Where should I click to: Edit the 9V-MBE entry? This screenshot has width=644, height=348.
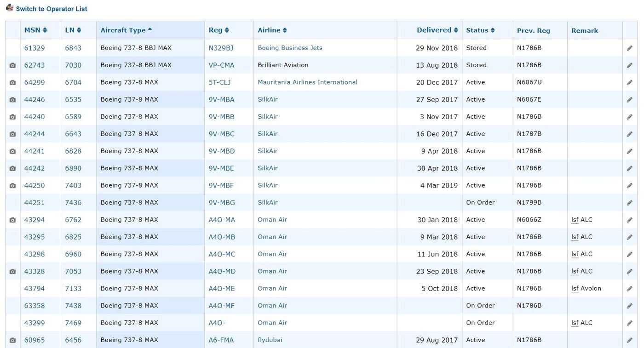click(x=630, y=169)
